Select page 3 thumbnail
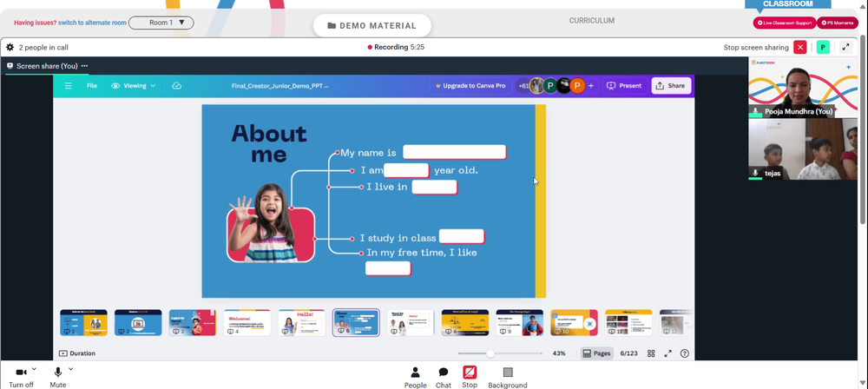The image size is (868, 389). point(193,322)
